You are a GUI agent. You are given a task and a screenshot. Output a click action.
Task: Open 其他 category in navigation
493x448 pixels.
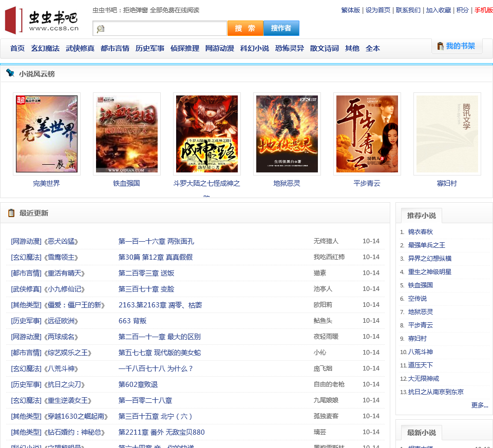pyautogui.click(x=352, y=48)
